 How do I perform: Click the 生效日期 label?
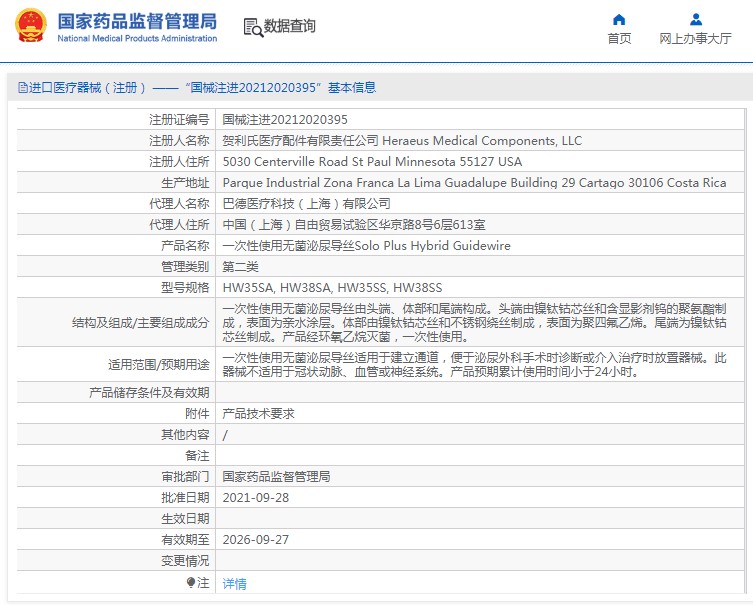[185, 519]
